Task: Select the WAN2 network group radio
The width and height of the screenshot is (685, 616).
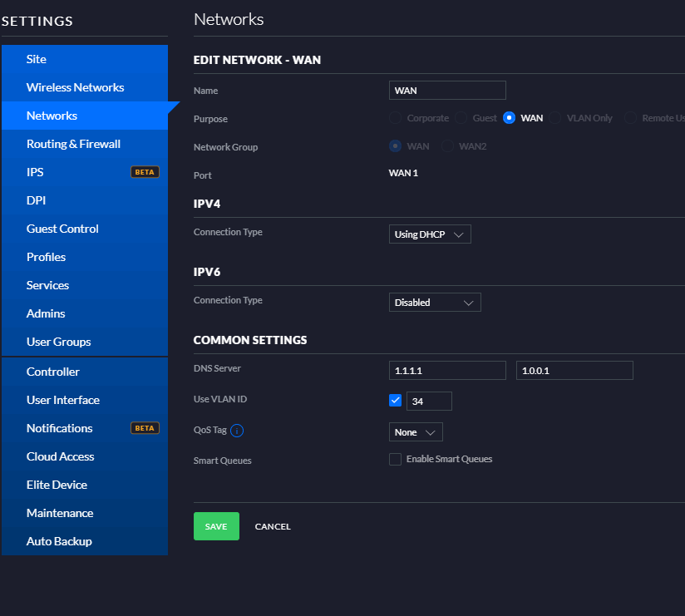Action: (448, 146)
